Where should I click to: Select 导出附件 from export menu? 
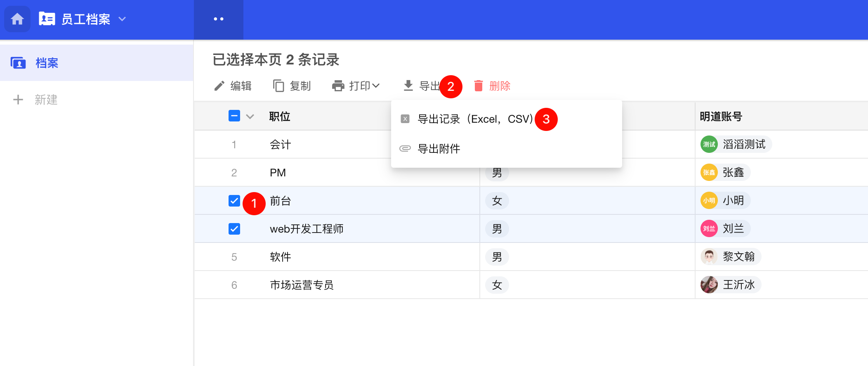click(x=439, y=149)
